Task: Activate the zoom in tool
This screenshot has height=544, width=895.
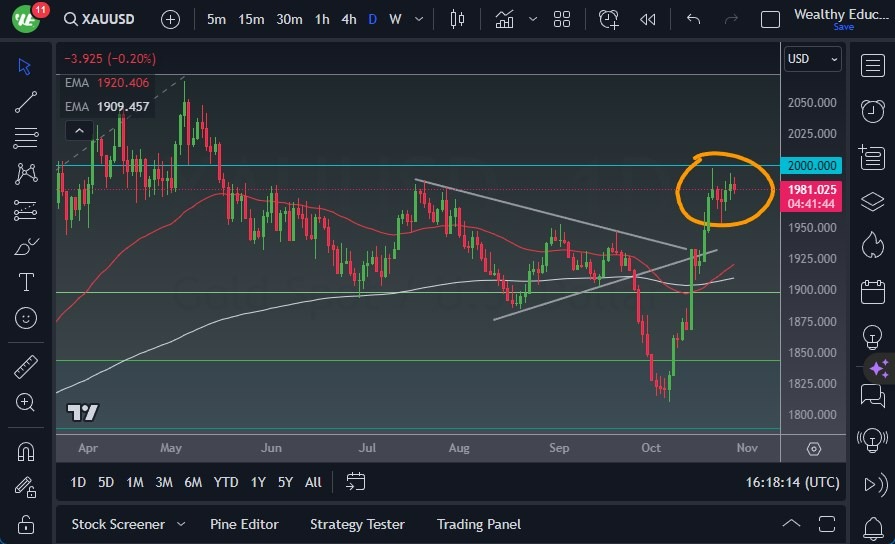Action: (x=26, y=402)
